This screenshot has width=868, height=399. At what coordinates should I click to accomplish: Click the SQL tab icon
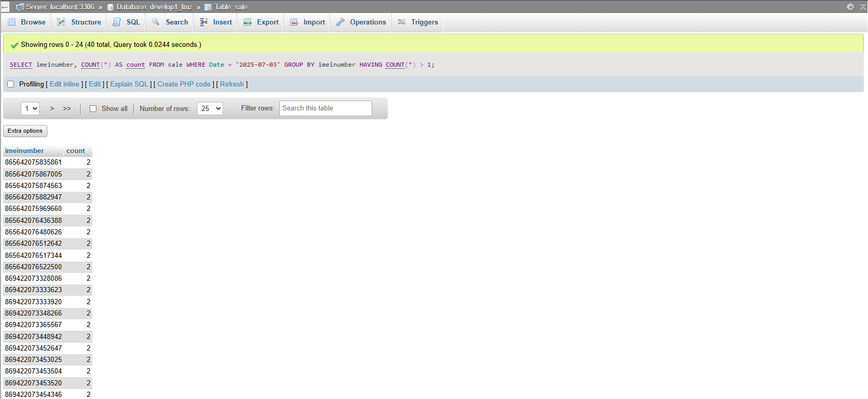click(x=117, y=22)
